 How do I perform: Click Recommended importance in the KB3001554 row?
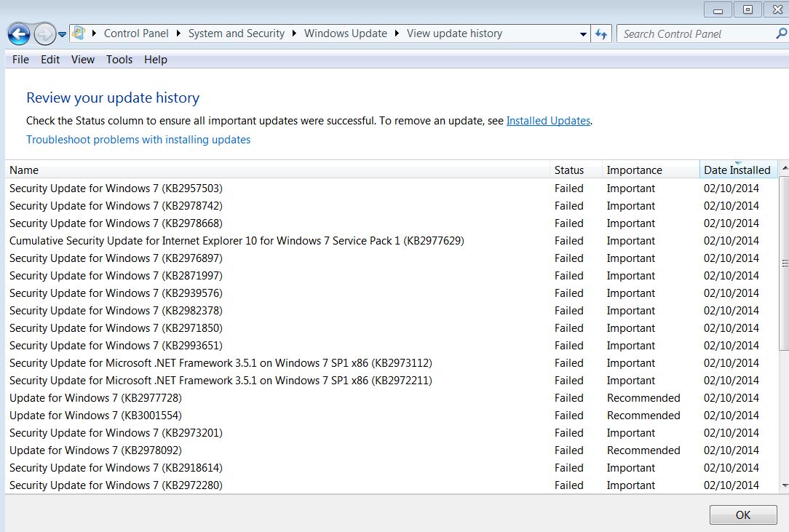click(x=643, y=416)
